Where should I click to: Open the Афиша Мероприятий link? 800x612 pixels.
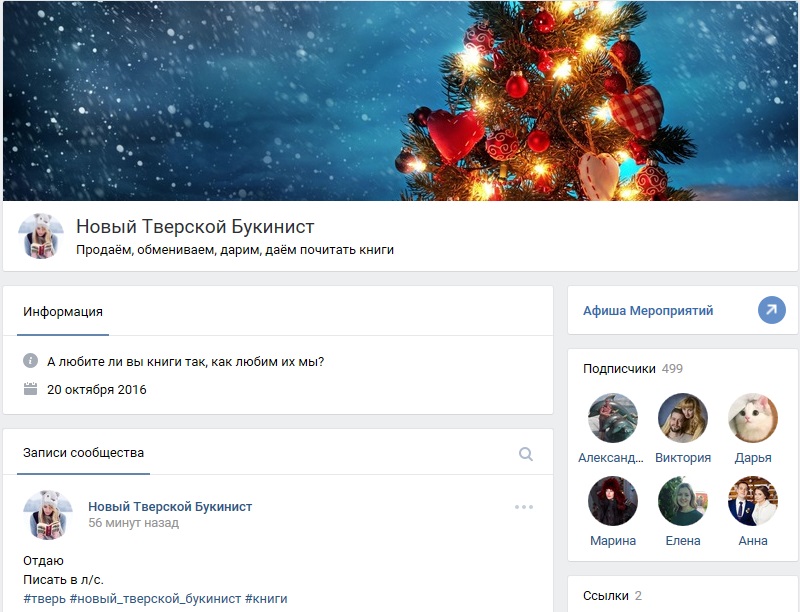pos(648,311)
